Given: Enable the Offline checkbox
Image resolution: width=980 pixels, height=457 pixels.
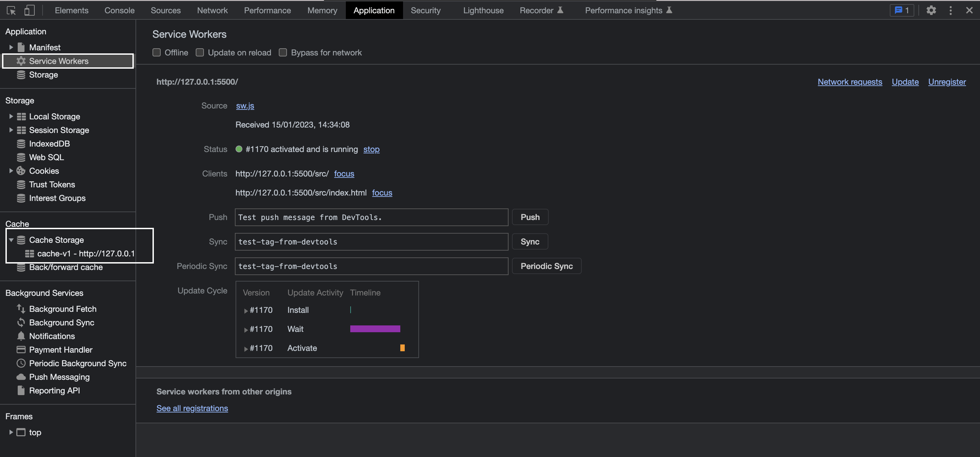Looking at the screenshot, I should click(156, 52).
